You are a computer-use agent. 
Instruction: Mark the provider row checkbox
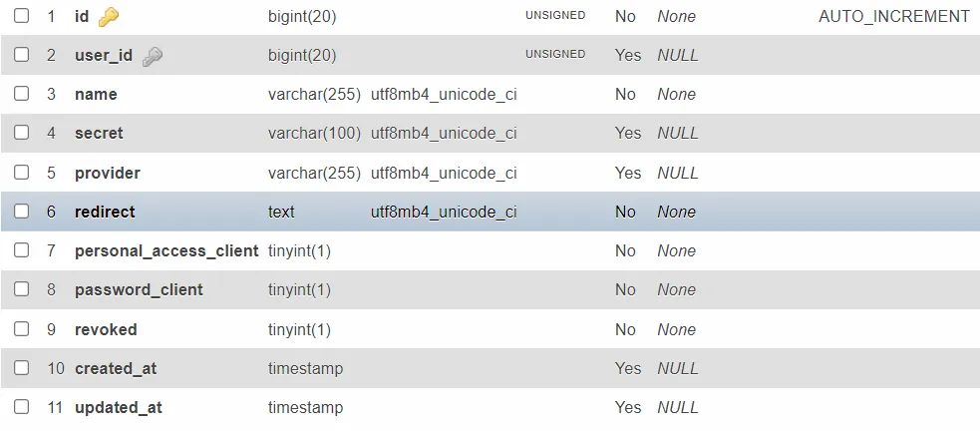coord(21,172)
